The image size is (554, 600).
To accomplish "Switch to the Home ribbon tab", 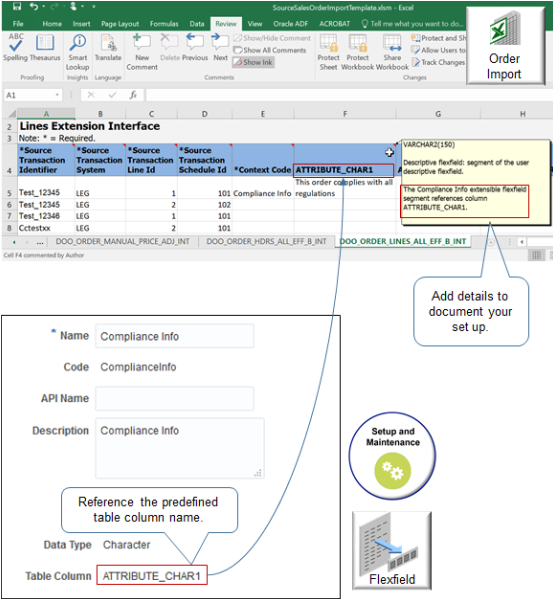I will pyautogui.click(x=52, y=24).
